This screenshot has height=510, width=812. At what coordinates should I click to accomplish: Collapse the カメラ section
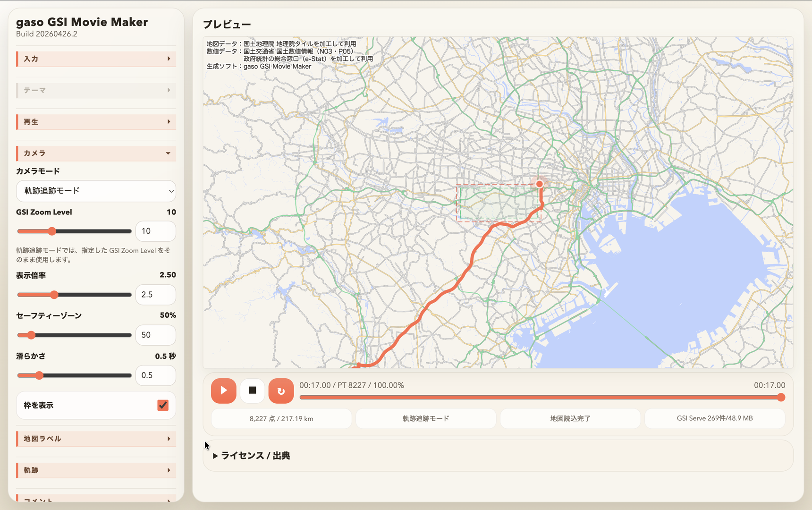pyautogui.click(x=96, y=153)
